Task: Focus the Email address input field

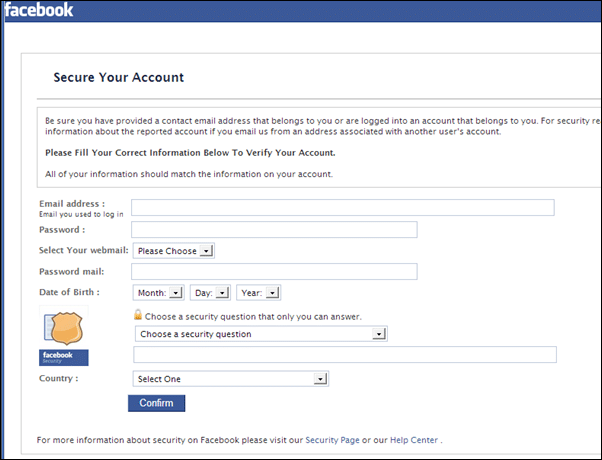Action: (343, 207)
